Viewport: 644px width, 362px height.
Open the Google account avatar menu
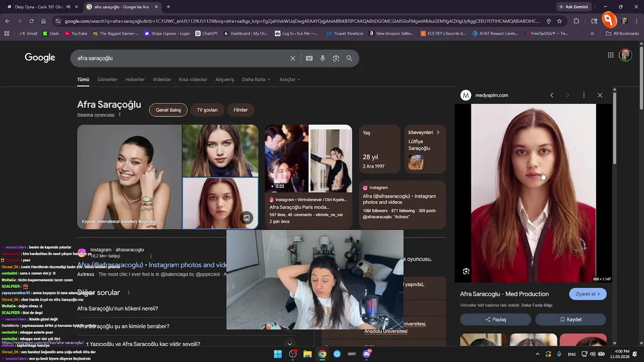[625, 55]
